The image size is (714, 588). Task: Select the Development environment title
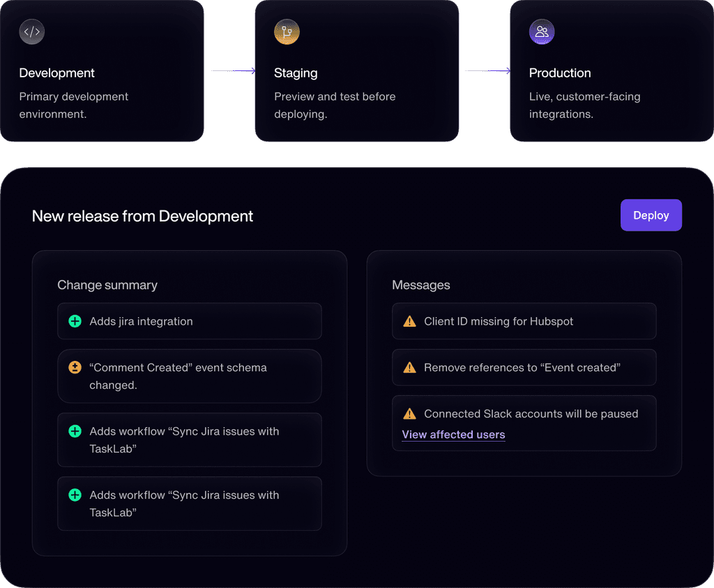click(x=57, y=73)
